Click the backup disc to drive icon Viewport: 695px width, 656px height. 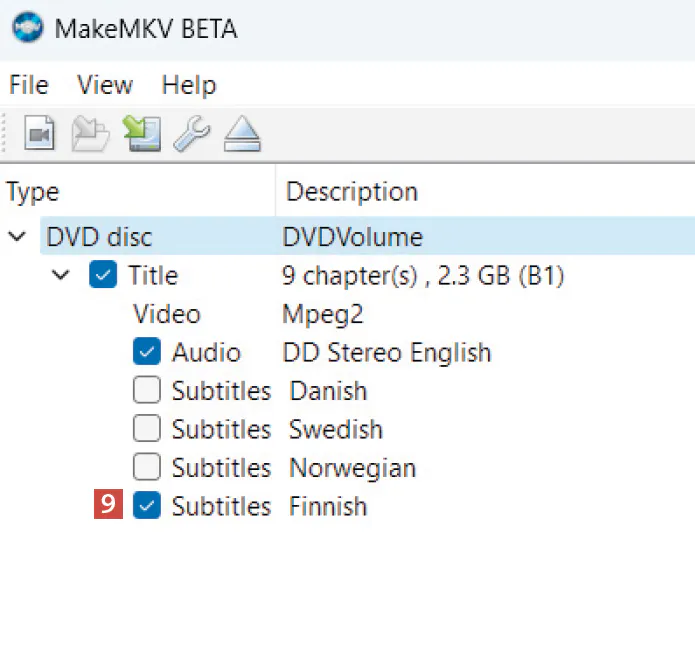pyautogui.click(x=142, y=133)
